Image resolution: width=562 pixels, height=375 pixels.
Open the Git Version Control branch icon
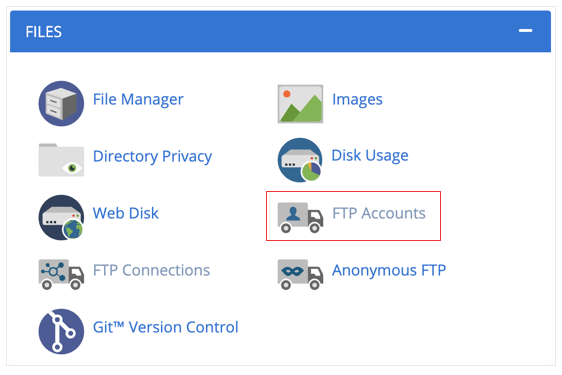tap(61, 332)
